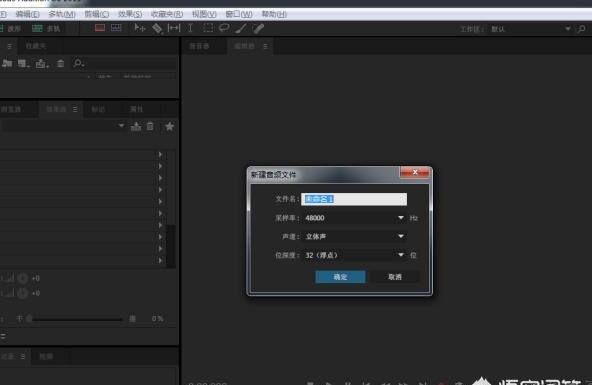592x385 pixels.
Task: Select the Time Selection tool
Action: 190,28
